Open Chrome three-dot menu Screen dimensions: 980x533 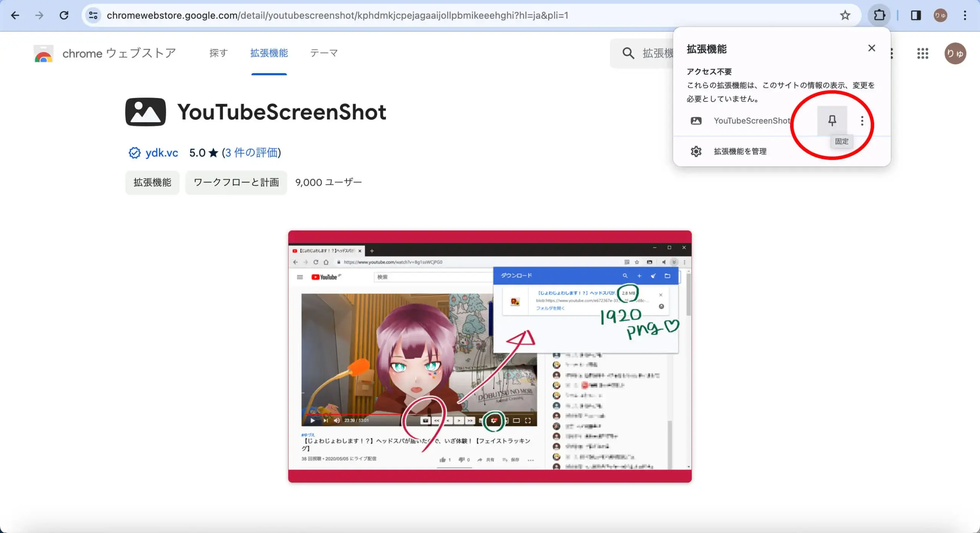pyautogui.click(x=965, y=15)
